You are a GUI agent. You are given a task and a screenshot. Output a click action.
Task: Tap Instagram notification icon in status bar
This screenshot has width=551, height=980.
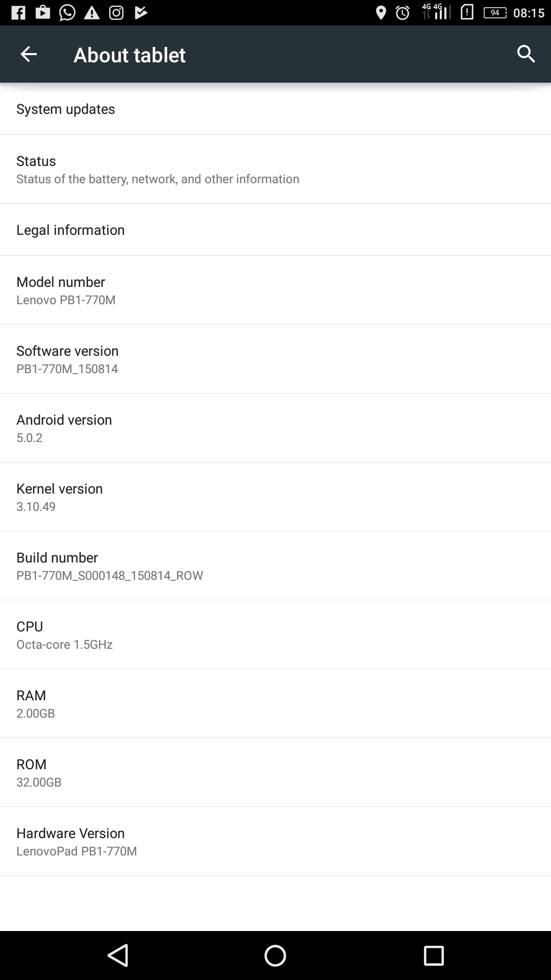click(x=116, y=13)
